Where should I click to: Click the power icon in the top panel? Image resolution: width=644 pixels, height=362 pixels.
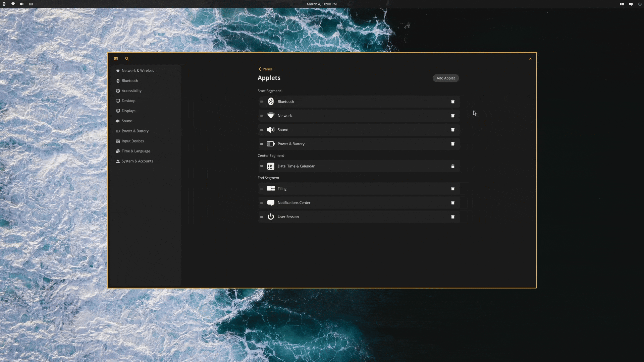[640, 4]
